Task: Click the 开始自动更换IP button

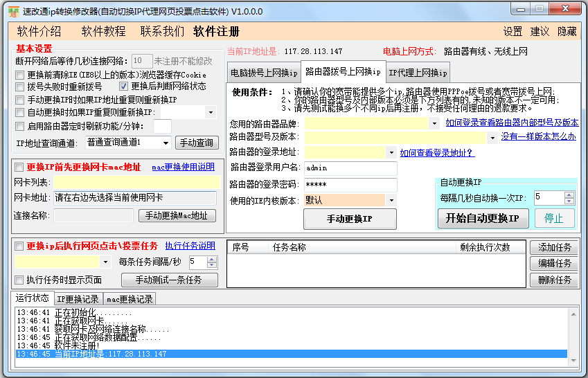Action: click(483, 218)
